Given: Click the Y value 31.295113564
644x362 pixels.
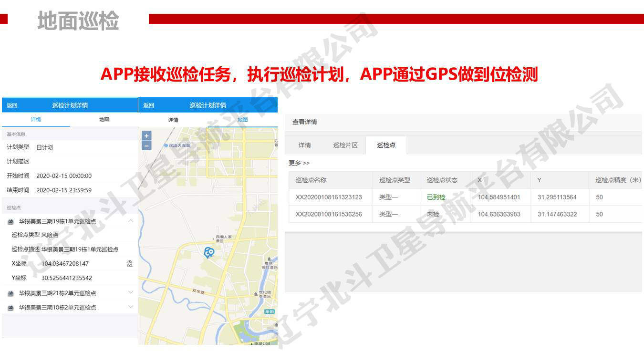Looking at the screenshot, I should click(x=557, y=197).
